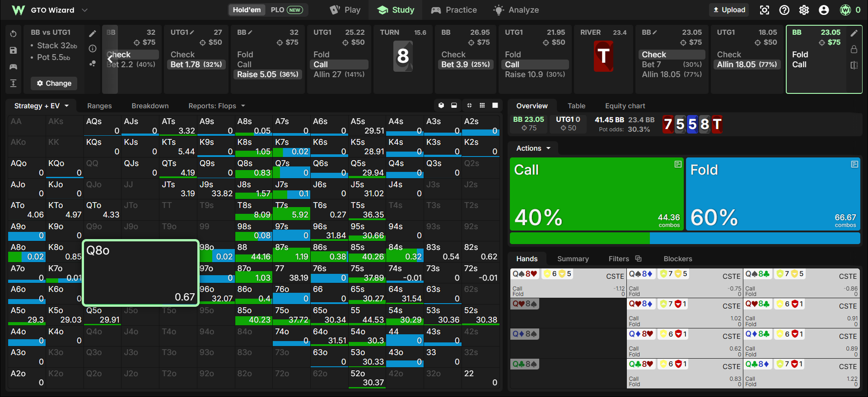Click the green Call portion of the frequency bar
The image size is (868, 397).
tap(580, 238)
